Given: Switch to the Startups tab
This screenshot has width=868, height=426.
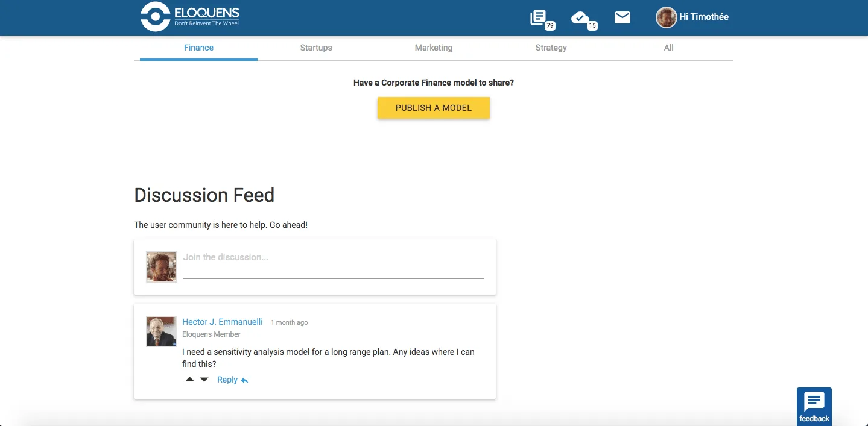Looking at the screenshot, I should click(x=316, y=48).
